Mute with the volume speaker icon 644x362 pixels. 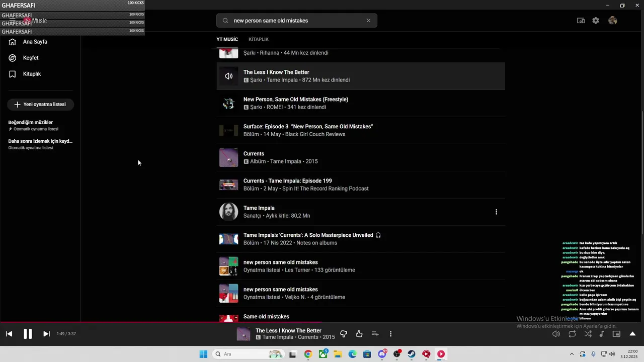[x=556, y=334]
